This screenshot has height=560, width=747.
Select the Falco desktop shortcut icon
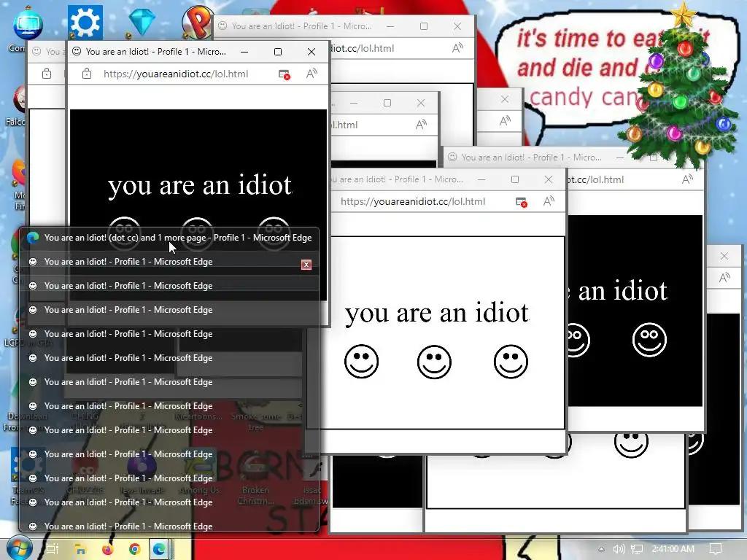point(19,101)
